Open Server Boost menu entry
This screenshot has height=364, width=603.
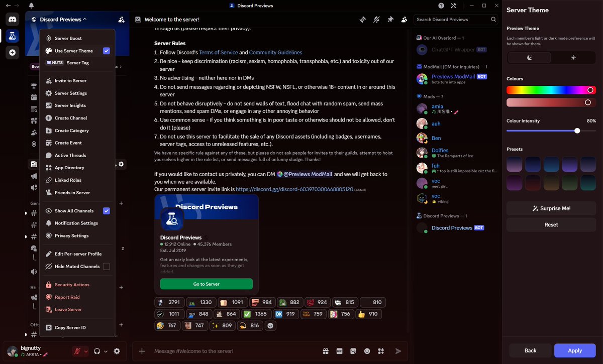coord(77,38)
